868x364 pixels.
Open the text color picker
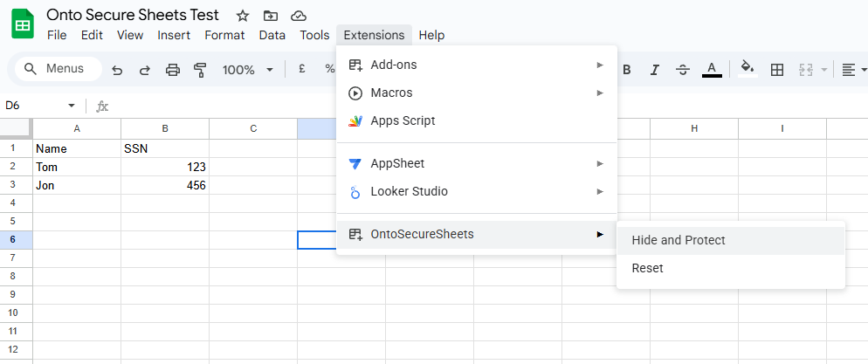712,70
